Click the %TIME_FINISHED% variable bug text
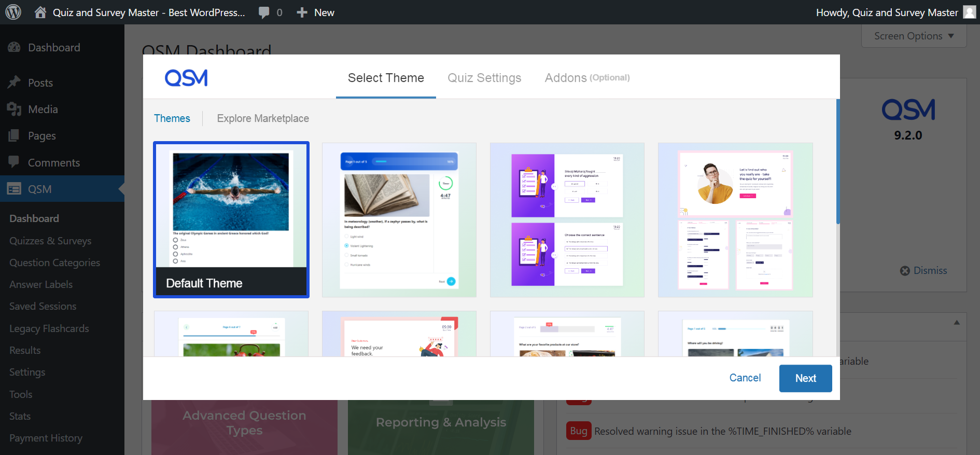 (723, 431)
